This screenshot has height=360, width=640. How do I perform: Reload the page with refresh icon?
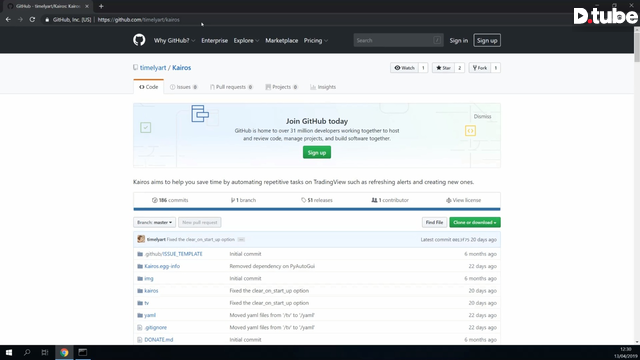[32, 19]
